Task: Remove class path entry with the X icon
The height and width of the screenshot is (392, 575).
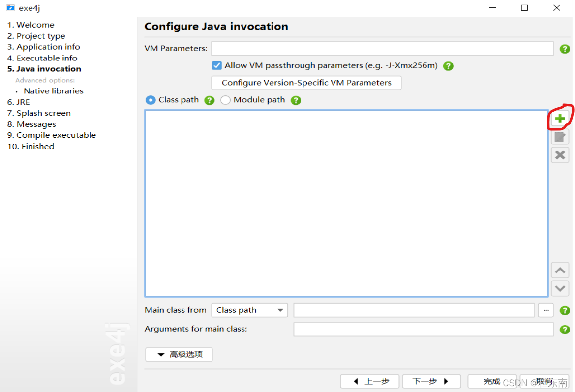Action: pyautogui.click(x=560, y=155)
